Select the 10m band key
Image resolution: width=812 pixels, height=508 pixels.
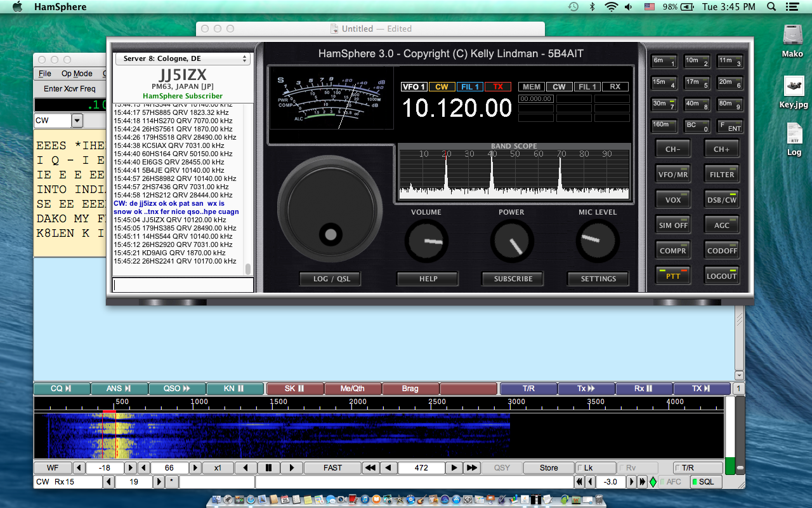tap(697, 62)
